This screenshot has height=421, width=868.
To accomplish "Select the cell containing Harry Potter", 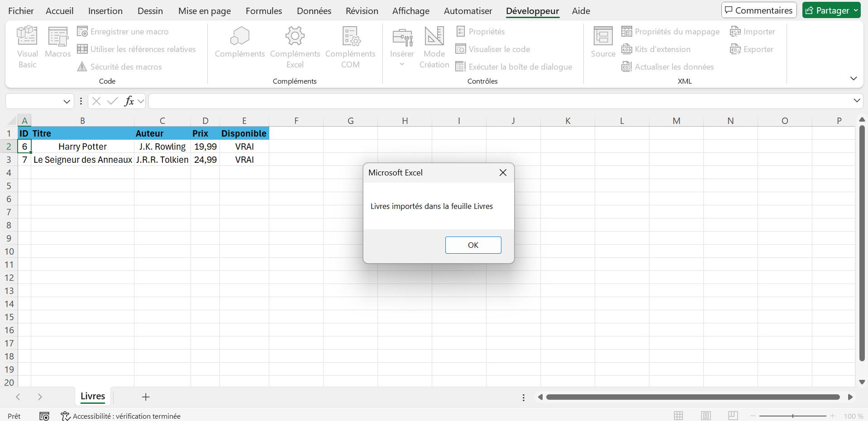I will tap(82, 147).
